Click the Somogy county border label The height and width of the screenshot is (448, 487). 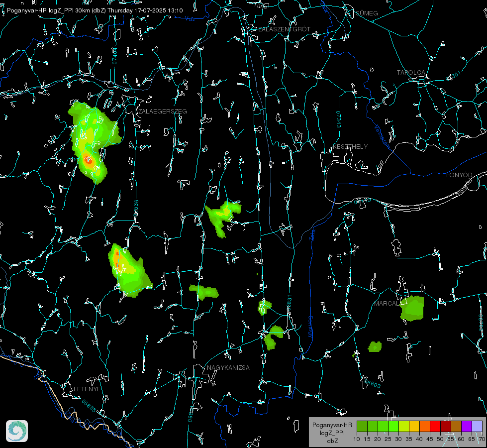pos(310,327)
